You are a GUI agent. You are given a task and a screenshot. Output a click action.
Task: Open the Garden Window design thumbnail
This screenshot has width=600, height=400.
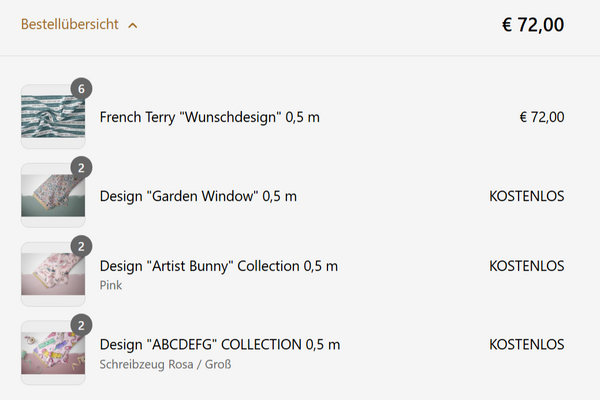[53, 196]
